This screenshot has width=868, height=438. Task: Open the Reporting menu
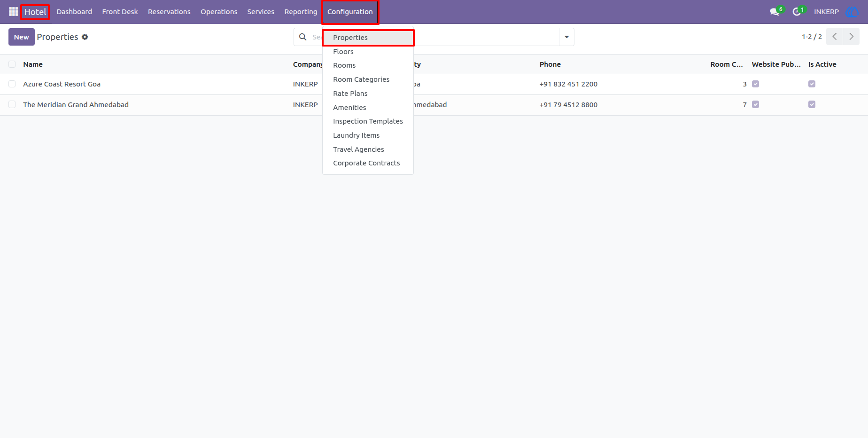301,12
